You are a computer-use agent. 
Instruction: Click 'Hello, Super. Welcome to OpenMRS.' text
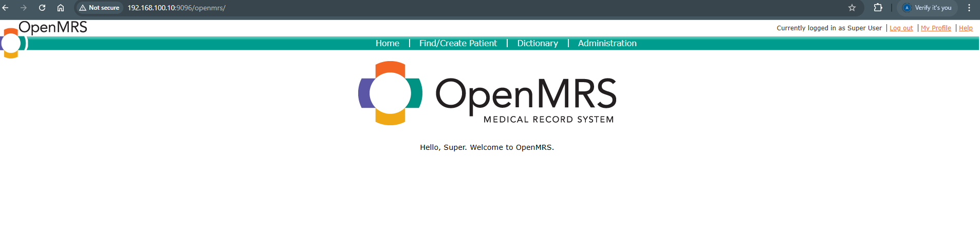tap(487, 147)
